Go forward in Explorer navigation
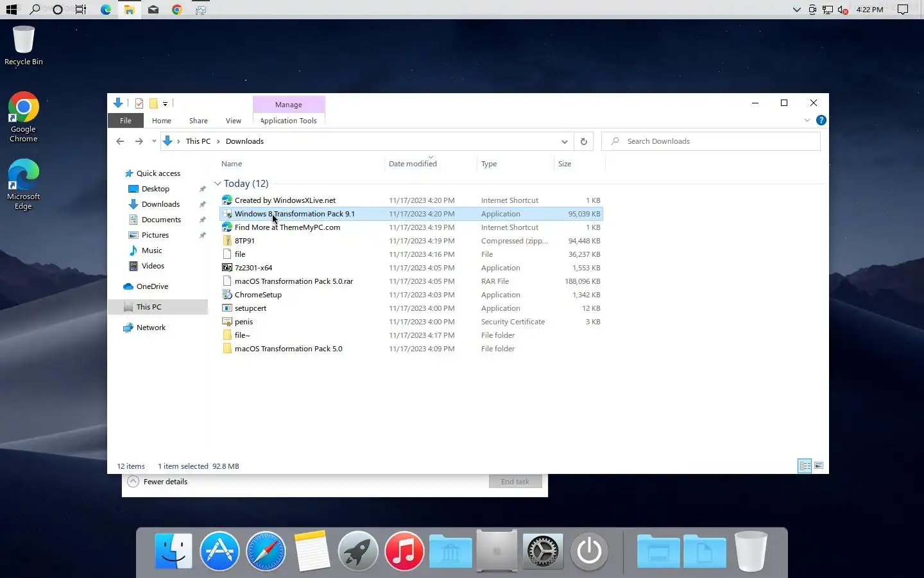The width and height of the screenshot is (924, 578). click(x=139, y=141)
